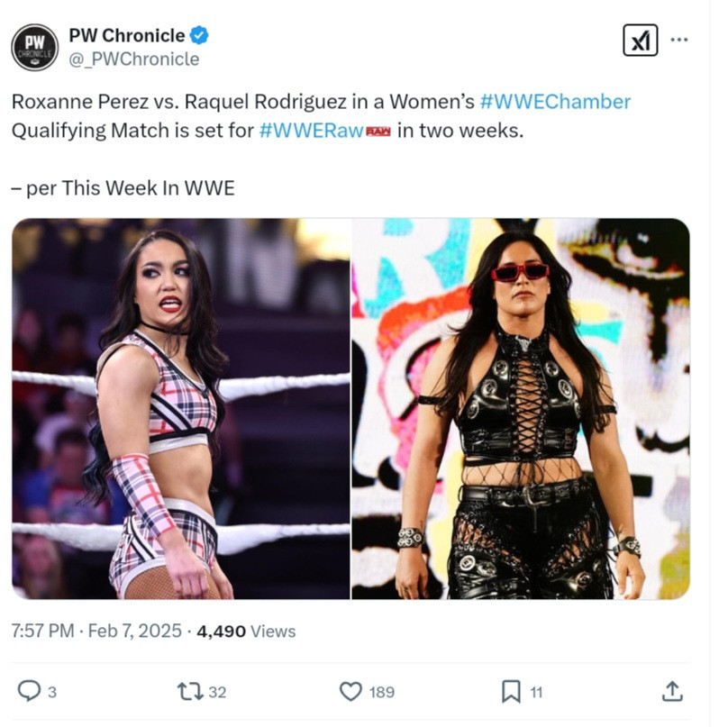Bookmark this post
Screen dimensions: 728x727
pyautogui.click(x=511, y=692)
